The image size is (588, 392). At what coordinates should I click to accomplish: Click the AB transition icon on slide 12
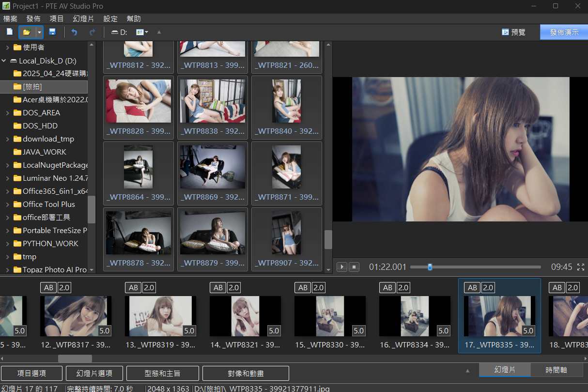[x=48, y=287]
